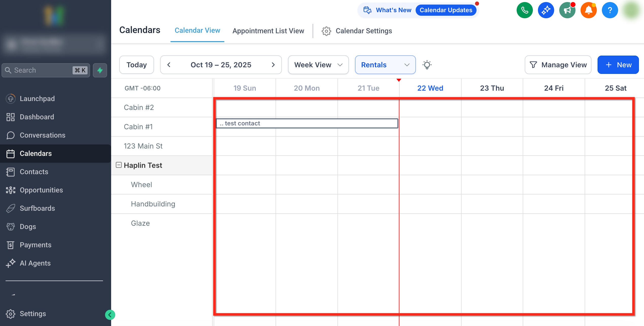
Task: Click the megaphone announcements icon
Action: [x=567, y=10]
